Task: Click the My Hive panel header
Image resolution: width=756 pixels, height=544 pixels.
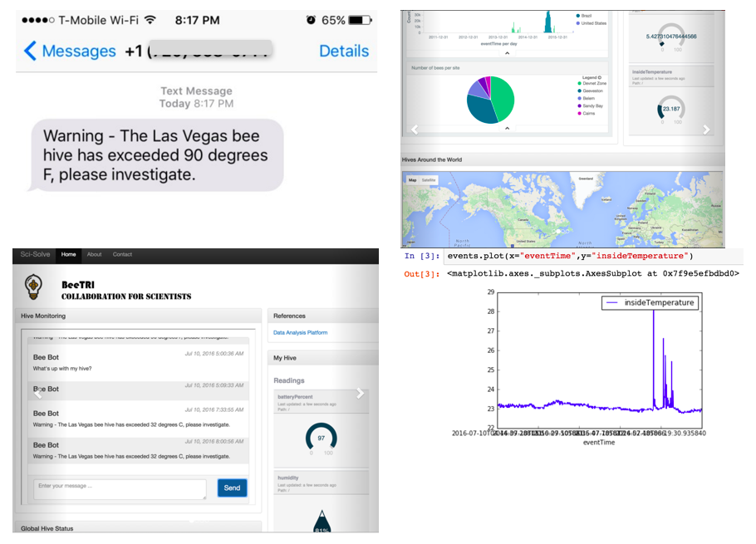Action: pyautogui.click(x=322, y=357)
